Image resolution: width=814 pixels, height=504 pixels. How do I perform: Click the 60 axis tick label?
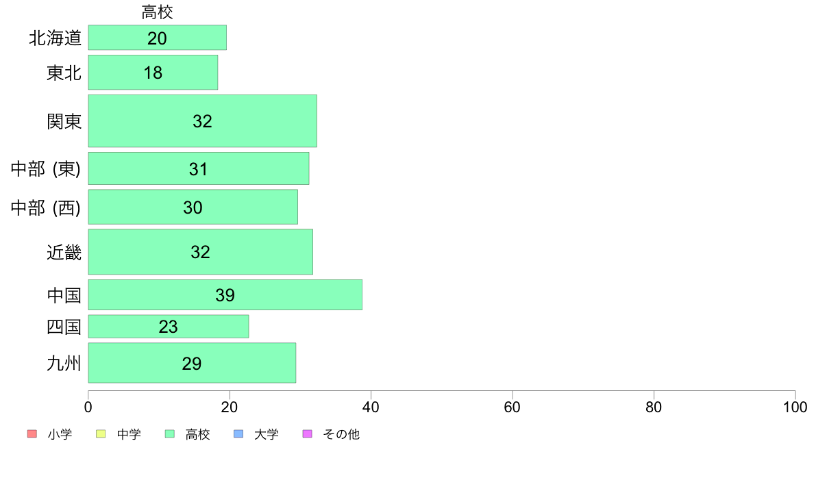[513, 407]
